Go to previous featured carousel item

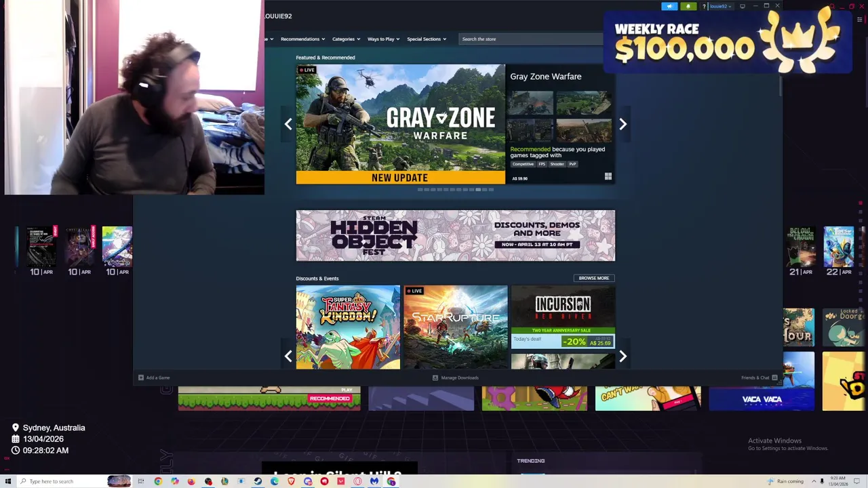click(288, 124)
